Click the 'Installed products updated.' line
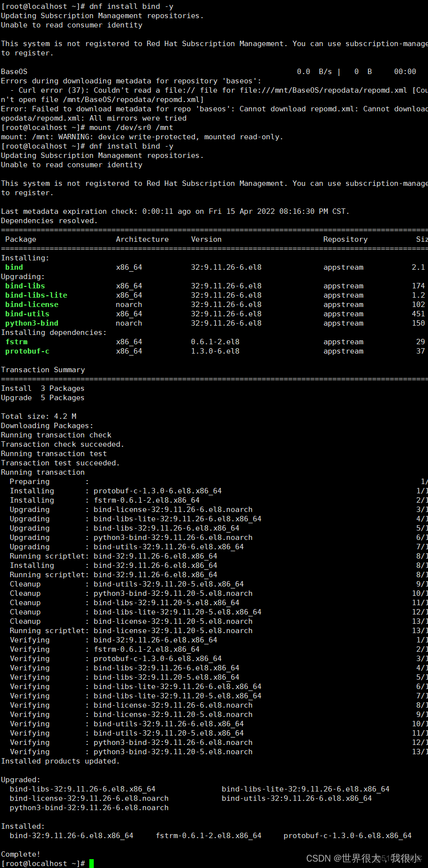This screenshot has width=428, height=868. click(x=60, y=761)
